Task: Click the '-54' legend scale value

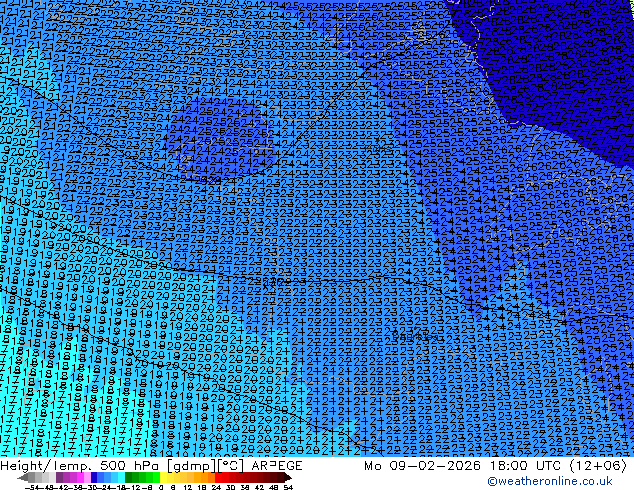Action: (x=30, y=487)
